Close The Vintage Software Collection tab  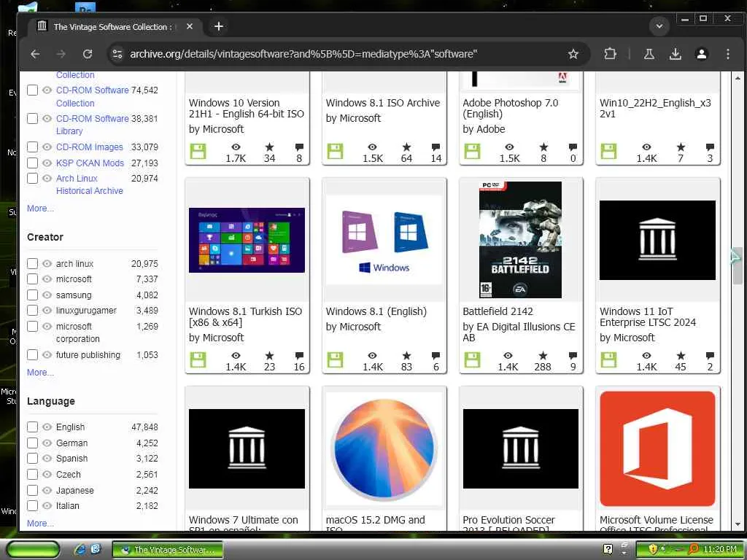tap(190, 26)
